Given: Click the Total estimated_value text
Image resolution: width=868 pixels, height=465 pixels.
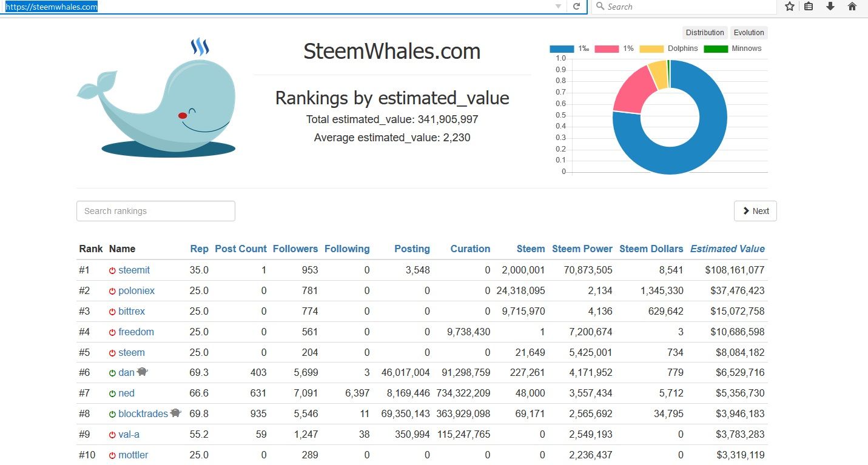Looking at the screenshot, I should pos(392,119).
